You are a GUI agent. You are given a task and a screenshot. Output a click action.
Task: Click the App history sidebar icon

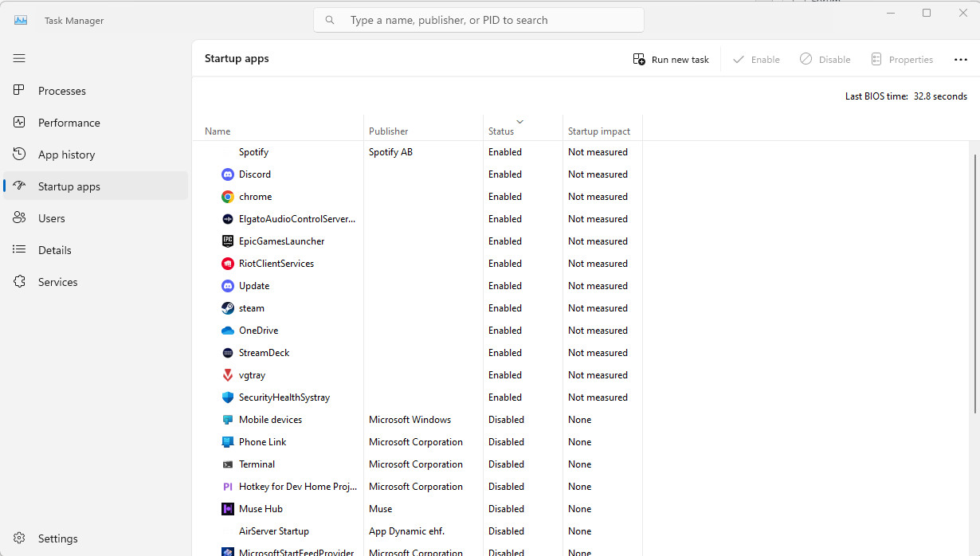tap(20, 155)
